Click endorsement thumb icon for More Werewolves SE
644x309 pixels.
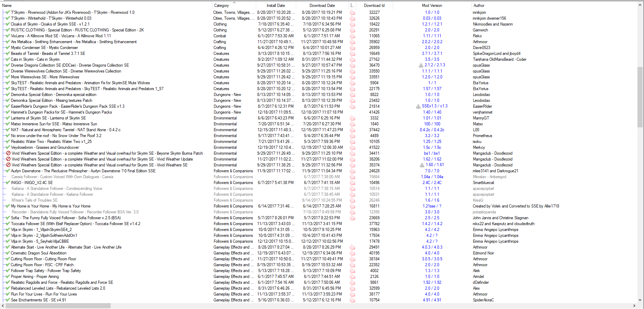point(352,77)
